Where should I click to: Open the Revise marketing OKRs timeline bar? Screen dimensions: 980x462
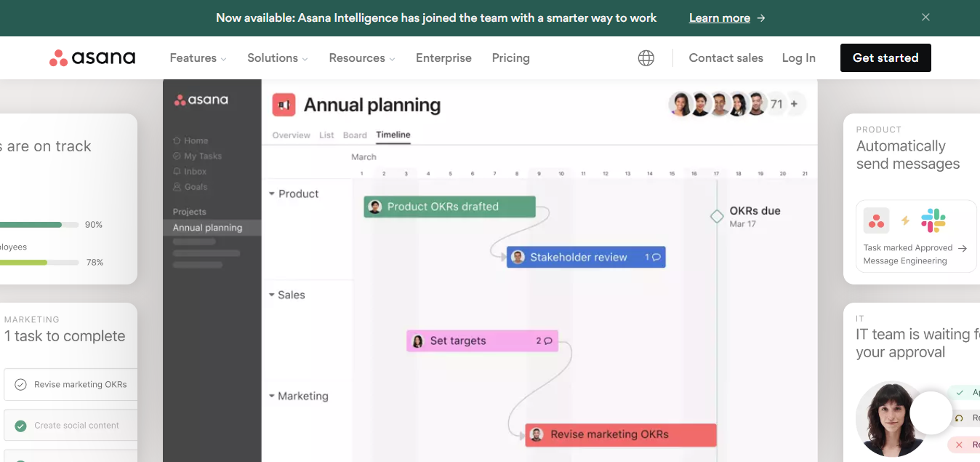coord(621,435)
